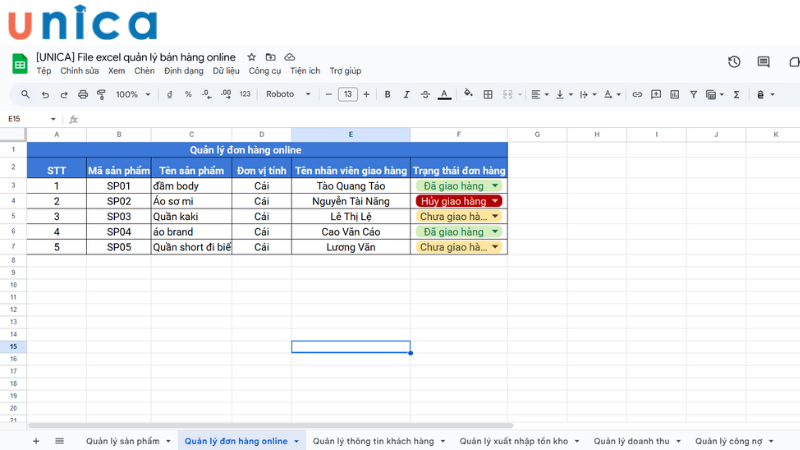The width and height of the screenshot is (800, 450).
Task: Open the all sheets list
Action: pyautogui.click(x=60, y=441)
